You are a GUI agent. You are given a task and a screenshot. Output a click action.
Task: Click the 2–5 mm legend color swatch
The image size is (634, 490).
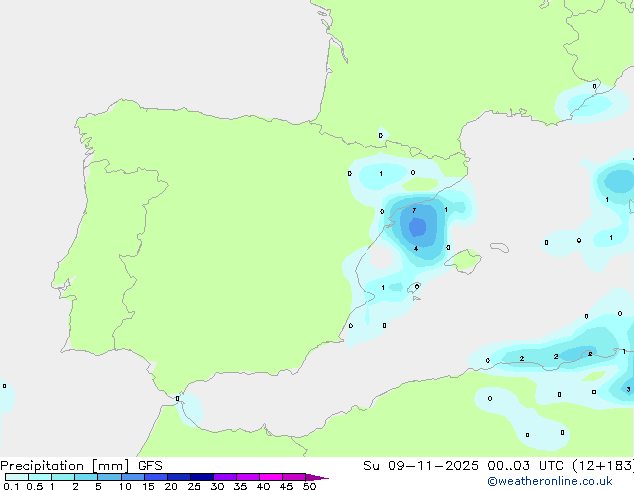pos(86,477)
